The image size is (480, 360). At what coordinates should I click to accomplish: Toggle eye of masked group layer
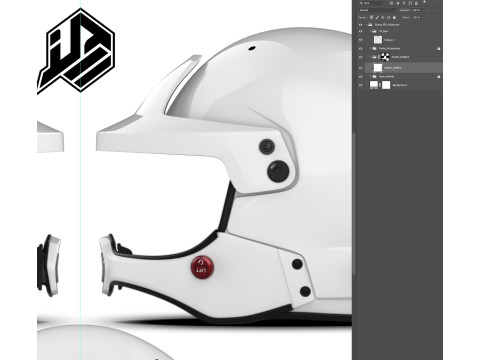tap(360, 57)
